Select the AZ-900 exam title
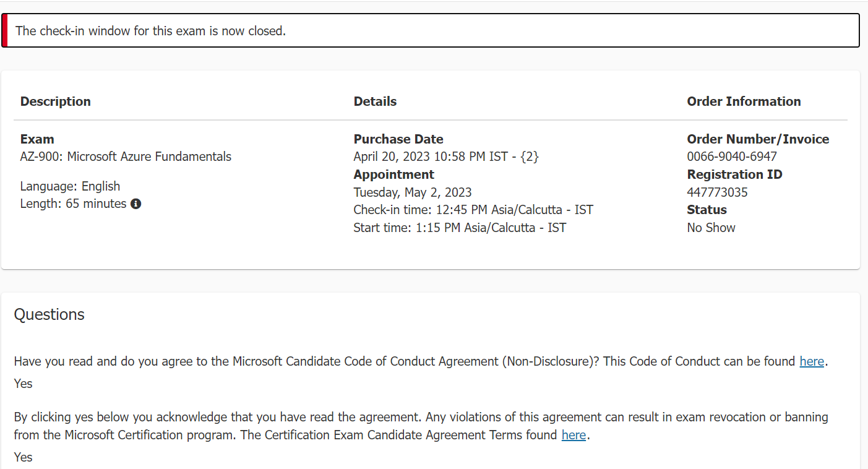This screenshot has width=868, height=469. click(125, 157)
